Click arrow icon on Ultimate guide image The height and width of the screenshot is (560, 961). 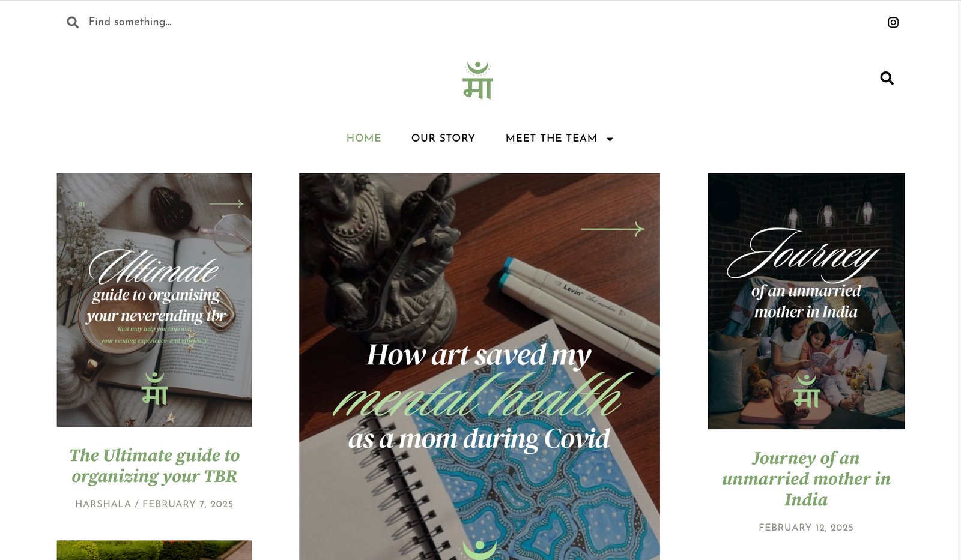pos(226,204)
